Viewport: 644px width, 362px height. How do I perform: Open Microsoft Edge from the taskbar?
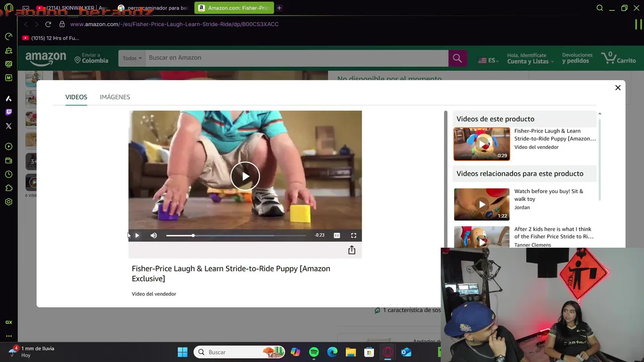click(x=332, y=352)
